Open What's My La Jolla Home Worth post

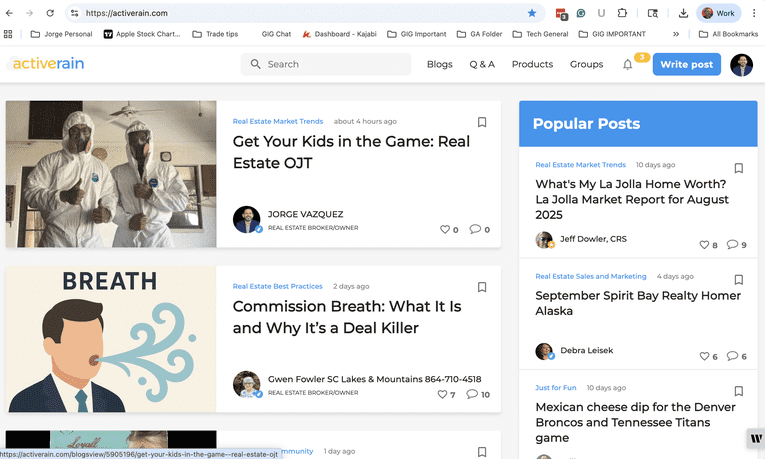(632, 200)
